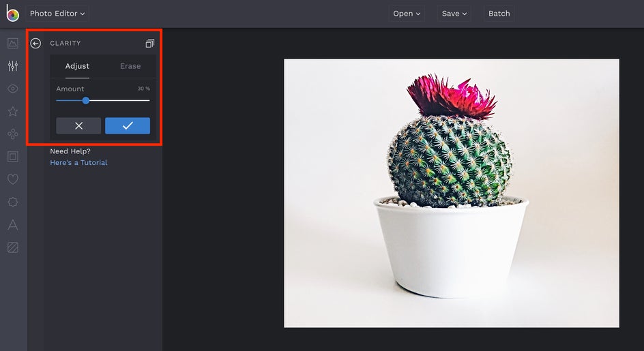Image resolution: width=644 pixels, height=351 pixels.
Task: Open the Artsy flower-dots icon
Action: click(x=13, y=134)
